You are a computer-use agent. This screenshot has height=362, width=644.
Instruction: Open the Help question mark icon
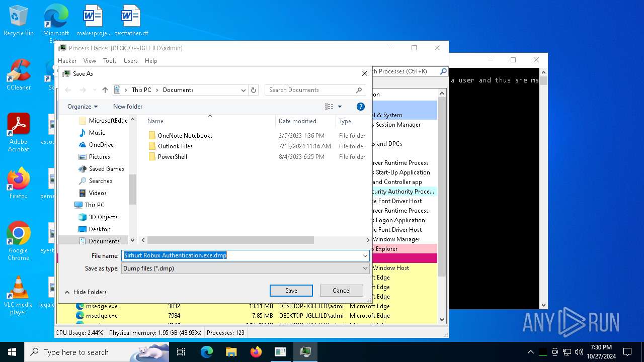(x=360, y=107)
